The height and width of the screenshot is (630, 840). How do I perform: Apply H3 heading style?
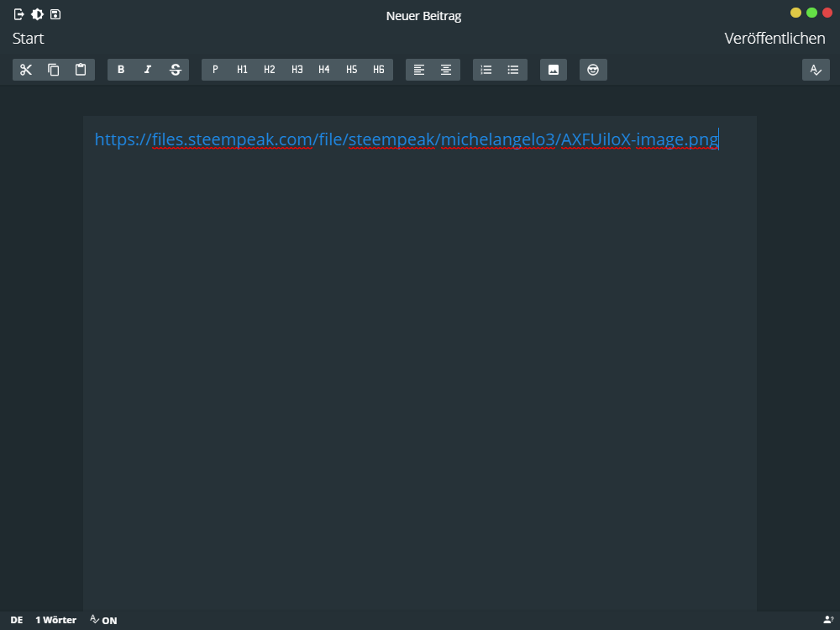tap(297, 70)
